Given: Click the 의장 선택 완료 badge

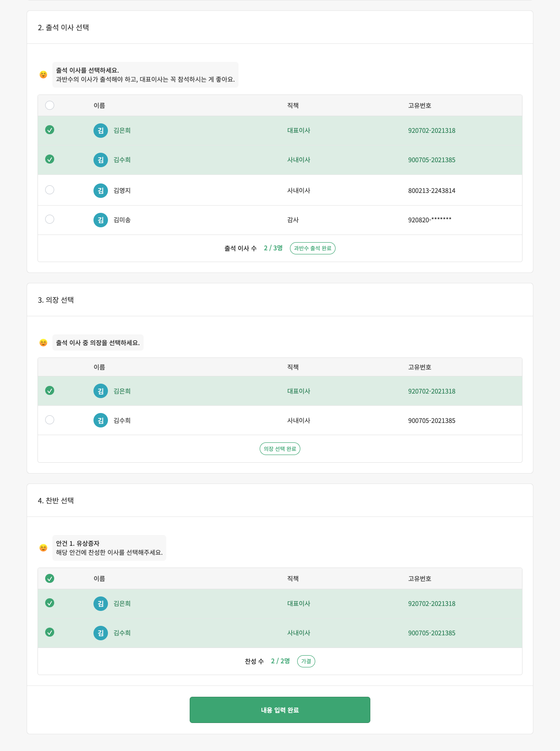Looking at the screenshot, I should 280,449.
